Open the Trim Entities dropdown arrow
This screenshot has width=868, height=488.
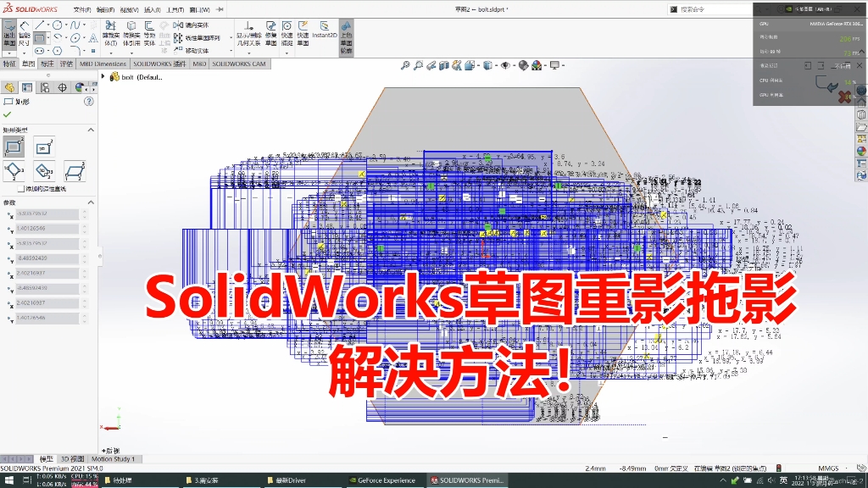[x=111, y=53]
